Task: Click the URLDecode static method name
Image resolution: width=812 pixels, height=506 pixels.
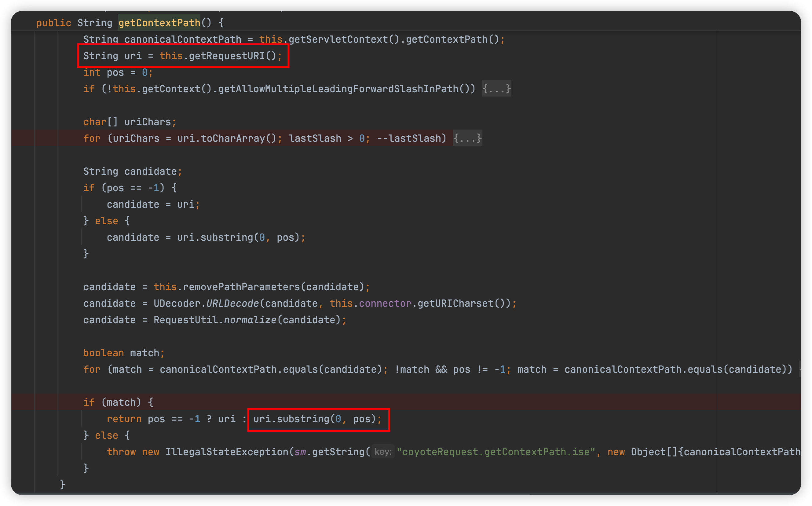Action: tap(232, 303)
